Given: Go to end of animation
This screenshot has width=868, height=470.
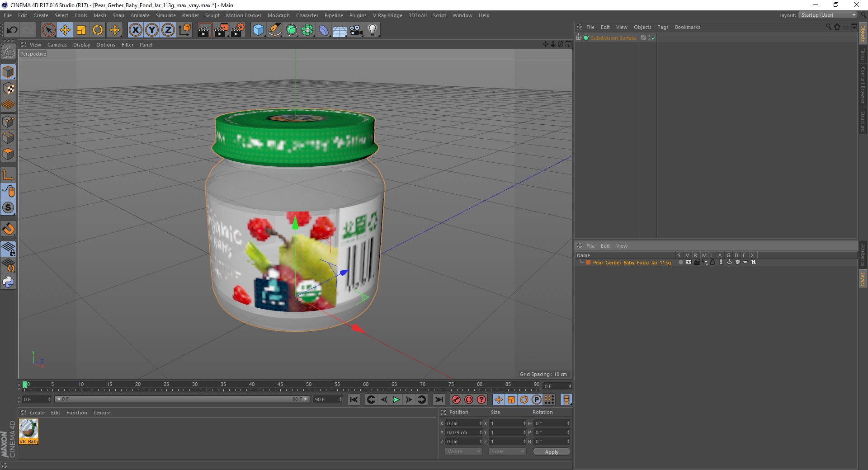Looking at the screenshot, I should point(439,399).
